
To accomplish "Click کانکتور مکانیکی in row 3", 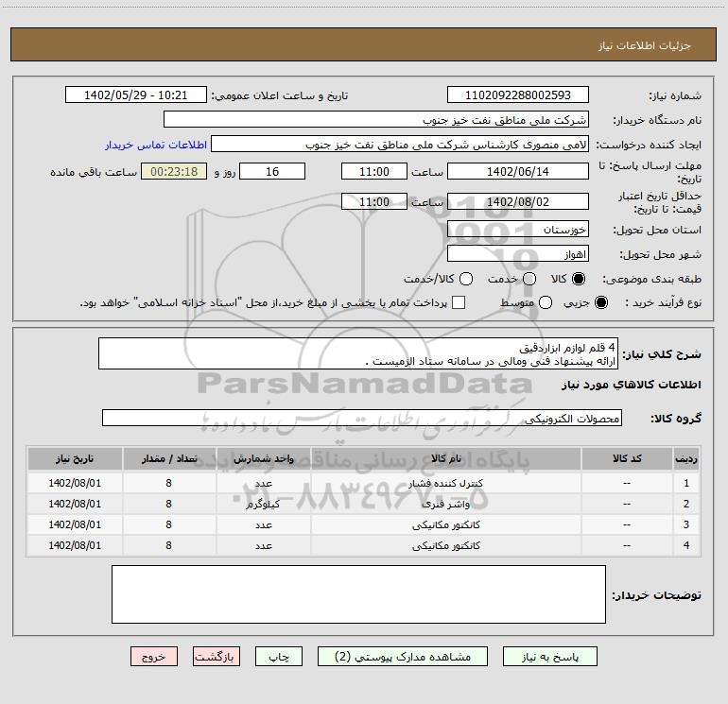I will [445, 524].
